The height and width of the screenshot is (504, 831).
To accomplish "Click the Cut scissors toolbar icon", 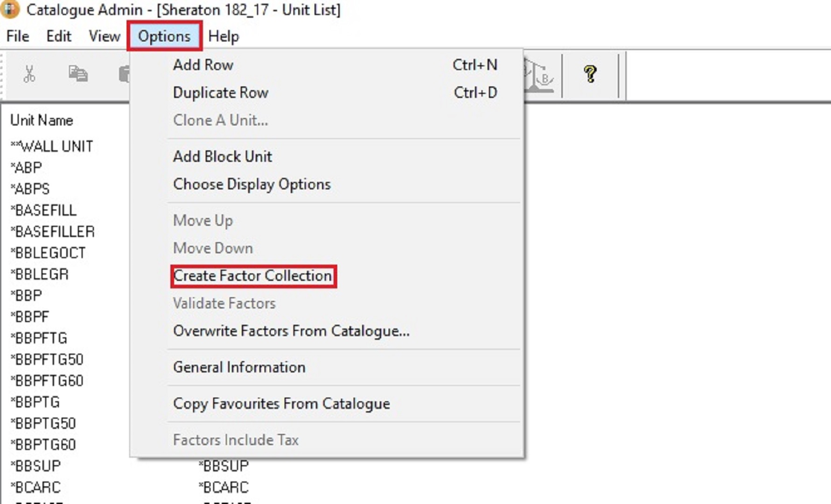I will click(29, 74).
